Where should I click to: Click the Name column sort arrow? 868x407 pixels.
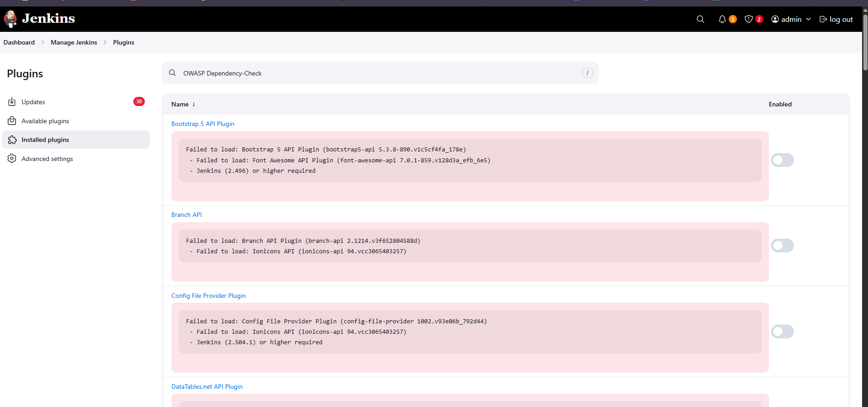[x=194, y=104]
